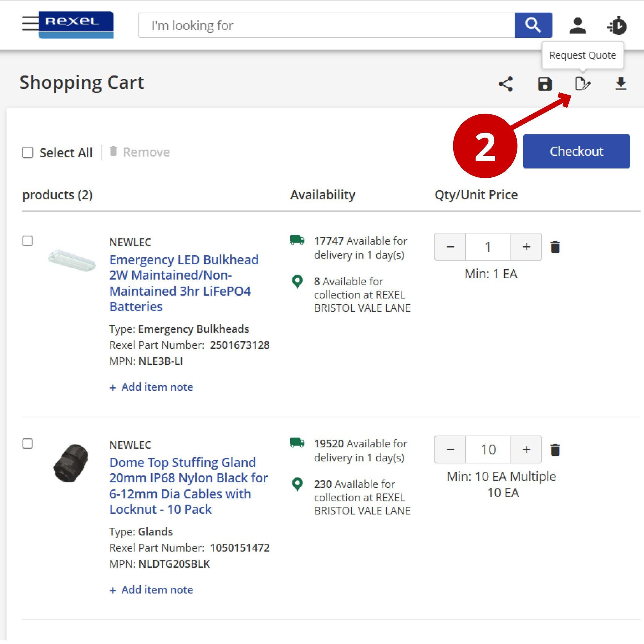Open the search magnifier icon
The image size is (644, 644).
coord(533,25)
